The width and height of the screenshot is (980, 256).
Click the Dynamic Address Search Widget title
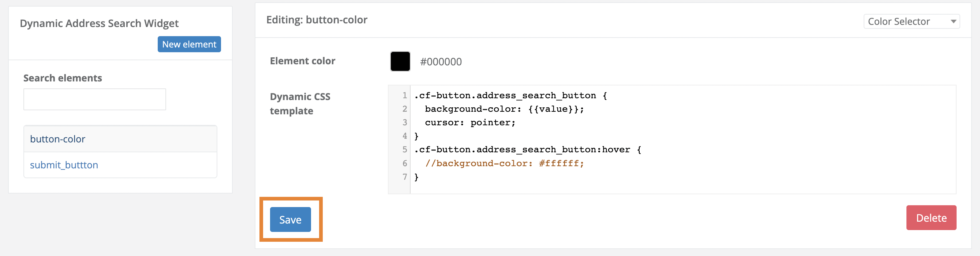99,23
